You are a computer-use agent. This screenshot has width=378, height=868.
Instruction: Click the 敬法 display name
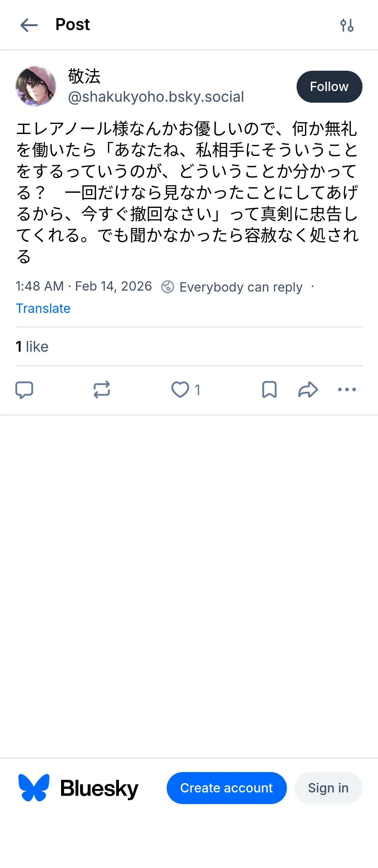84,76
